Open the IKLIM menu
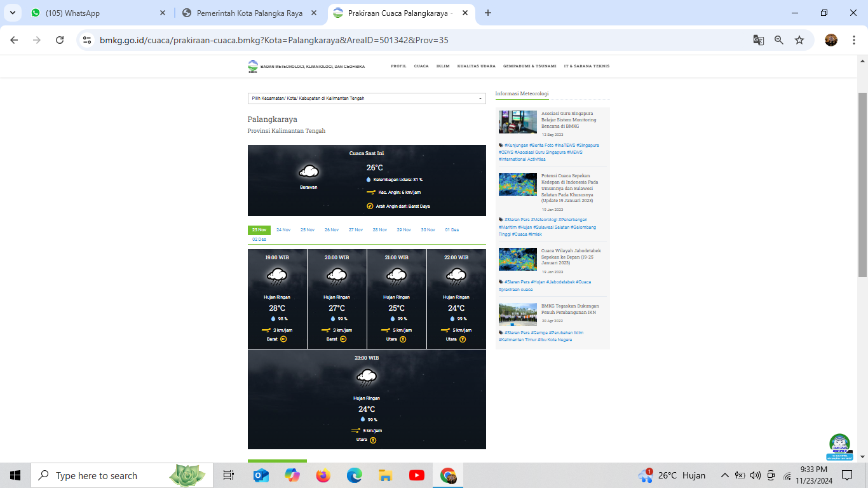The width and height of the screenshot is (868, 488). (443, 66)
